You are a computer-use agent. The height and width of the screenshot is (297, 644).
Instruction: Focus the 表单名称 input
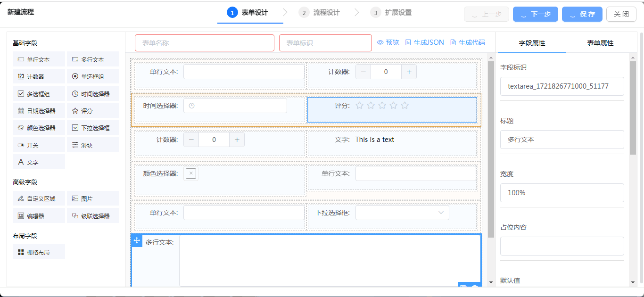point(205,43)
